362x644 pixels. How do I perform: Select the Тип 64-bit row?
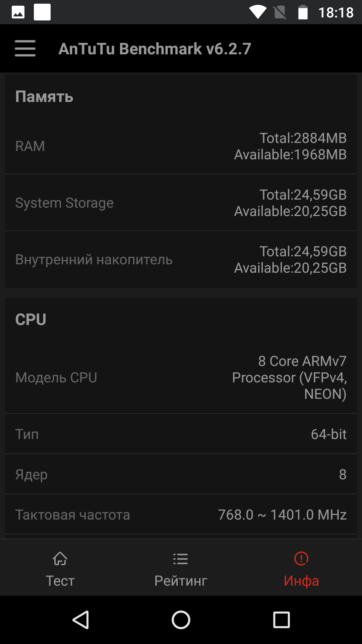[181, 434]
